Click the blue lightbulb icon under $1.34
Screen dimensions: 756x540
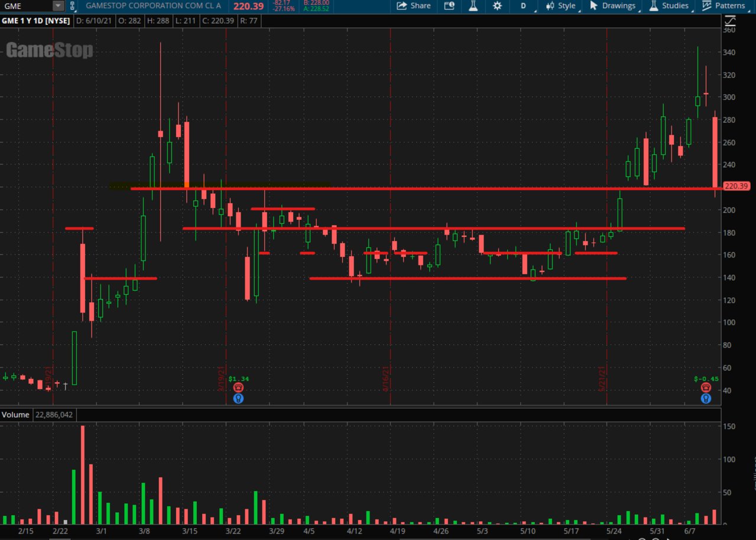[238, 398]
